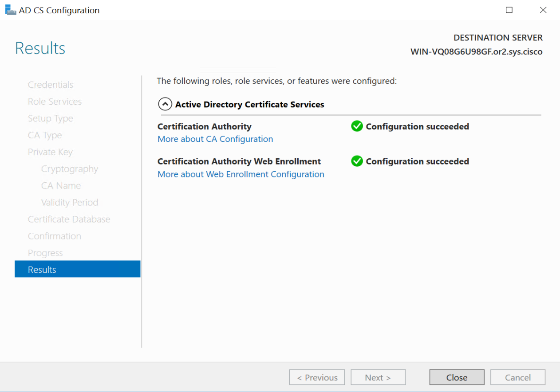Maximize the AD CS Configuration window

[x=509, y=10]
